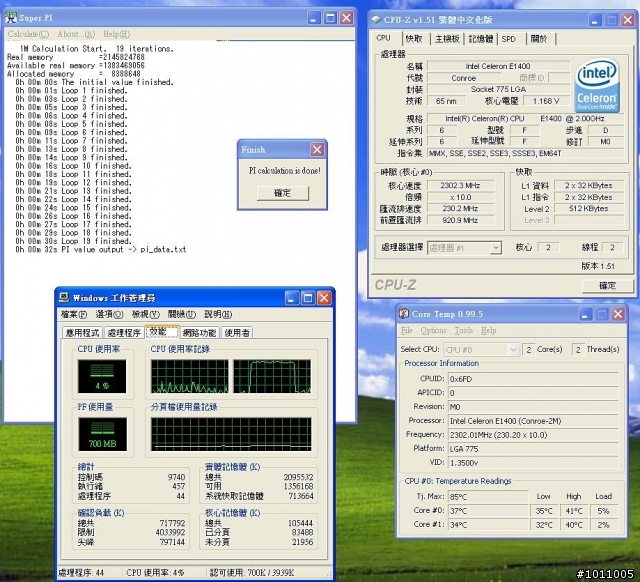Open File menu in Core Temp

click(407, 330)
